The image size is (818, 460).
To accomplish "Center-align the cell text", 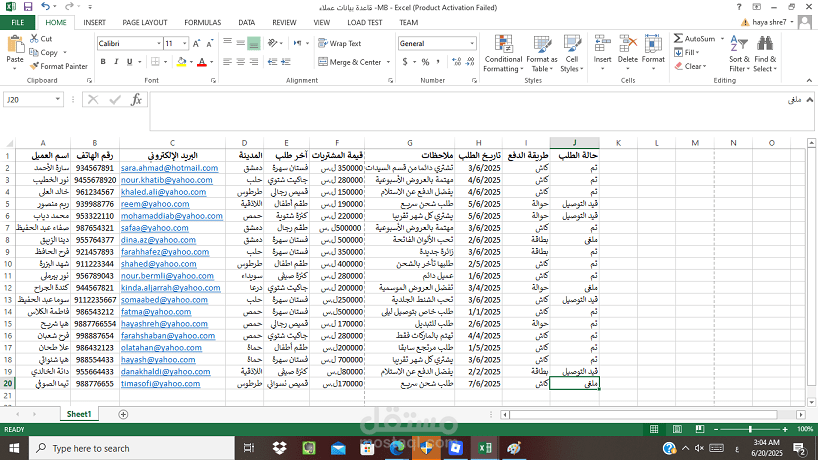I will click(x=240, y=62).
